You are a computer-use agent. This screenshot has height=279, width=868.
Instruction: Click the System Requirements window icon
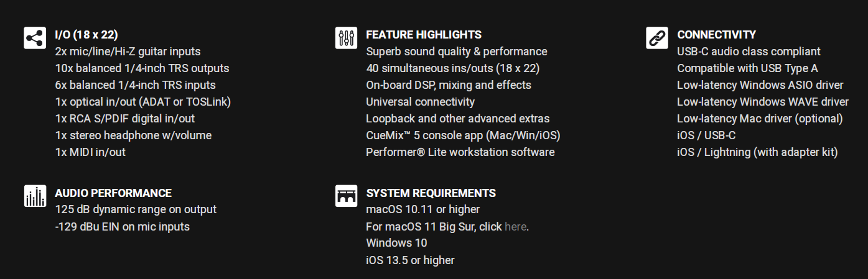345,196
